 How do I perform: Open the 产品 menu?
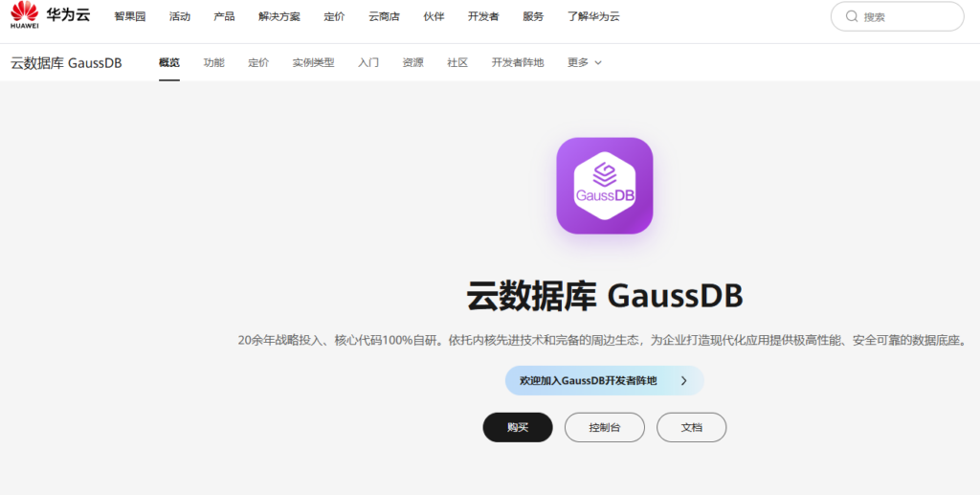tap(224, 17)
